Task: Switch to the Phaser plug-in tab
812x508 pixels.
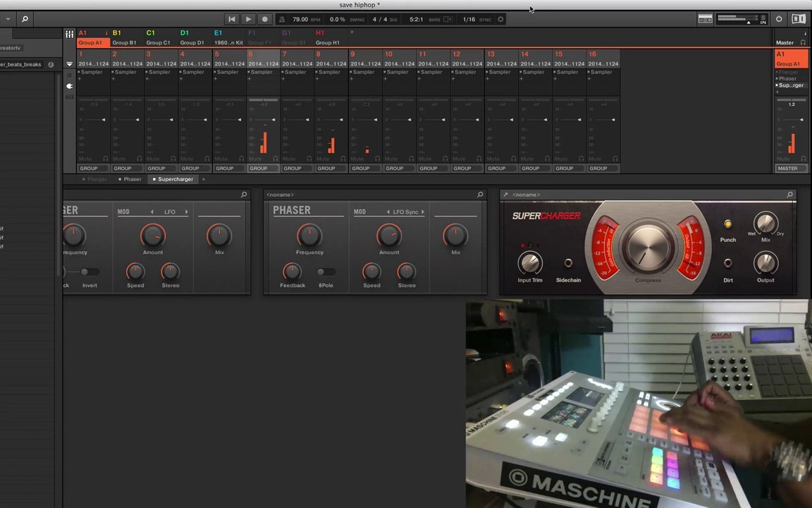Action: point(130,179)
